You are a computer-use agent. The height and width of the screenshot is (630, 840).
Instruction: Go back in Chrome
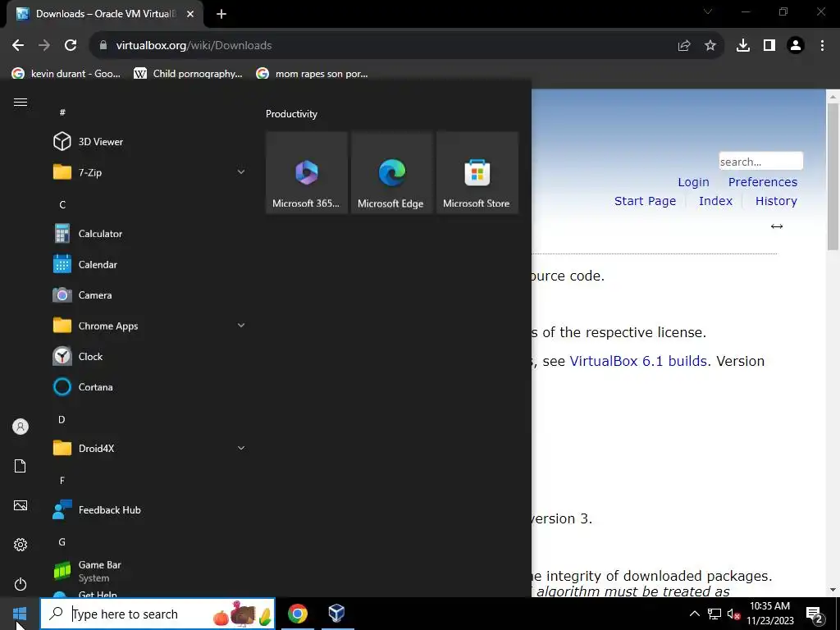18,46
